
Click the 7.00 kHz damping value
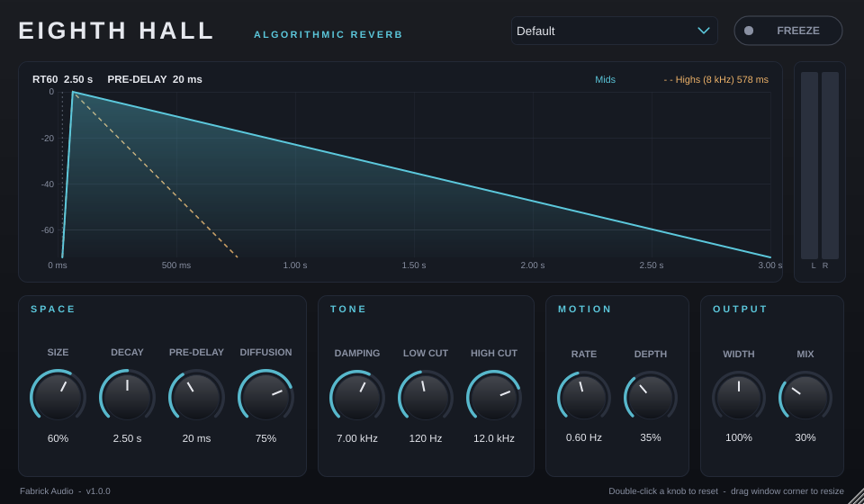click(x=357, y=438)
